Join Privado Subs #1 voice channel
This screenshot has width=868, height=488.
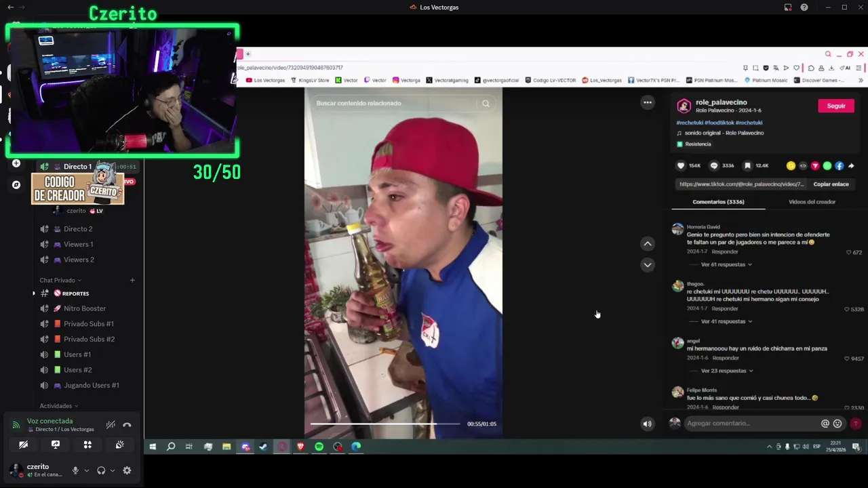(88, 324)
